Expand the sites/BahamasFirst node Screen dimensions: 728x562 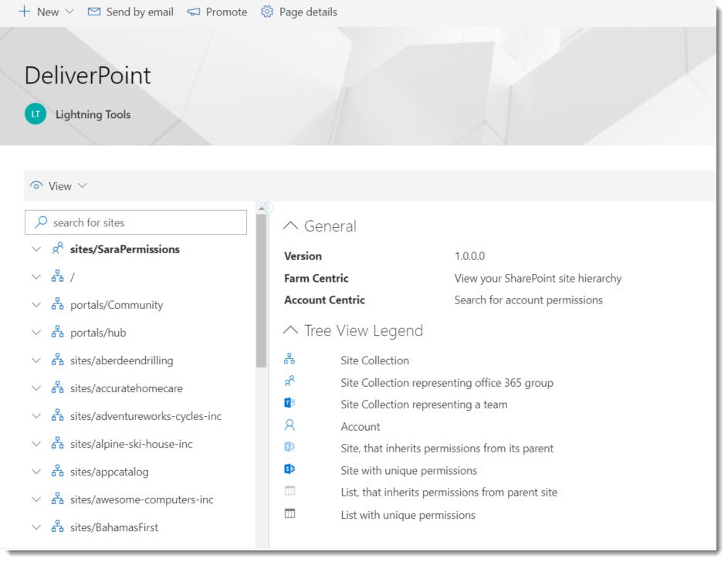36,528
